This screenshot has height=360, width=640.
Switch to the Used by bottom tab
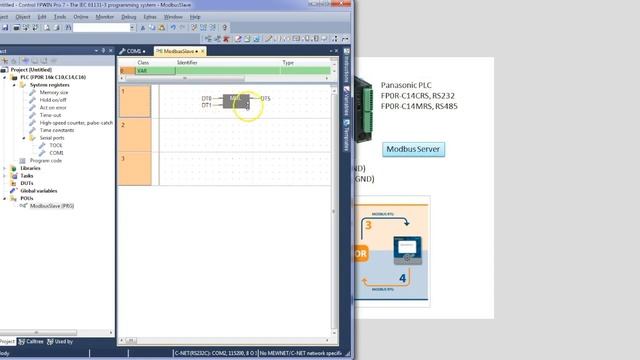point(60,342)
